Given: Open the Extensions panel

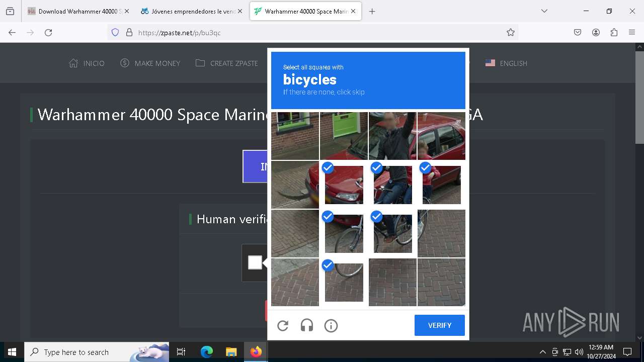Looking at the screenshot, I should 614,32.
